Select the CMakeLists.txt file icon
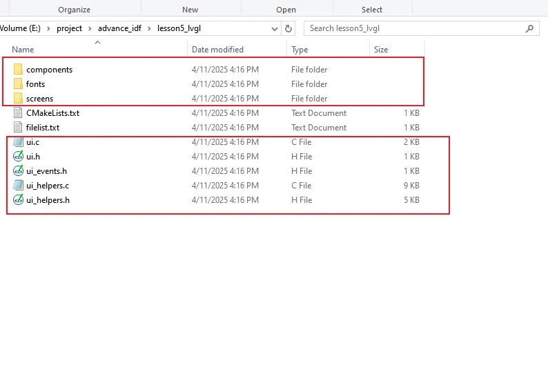The width and height of the screenshot is (548, 392). (x=18, y=113)
